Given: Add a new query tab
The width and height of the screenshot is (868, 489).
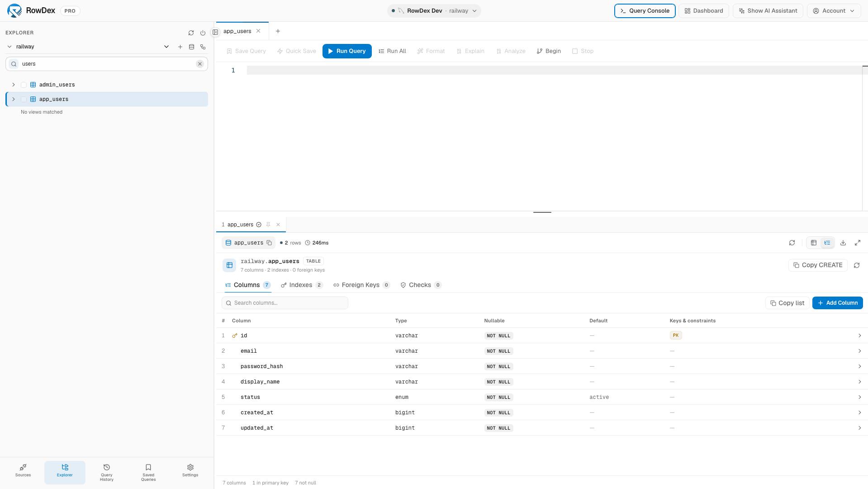Looking at the screenshot, I should click(278, 31).
